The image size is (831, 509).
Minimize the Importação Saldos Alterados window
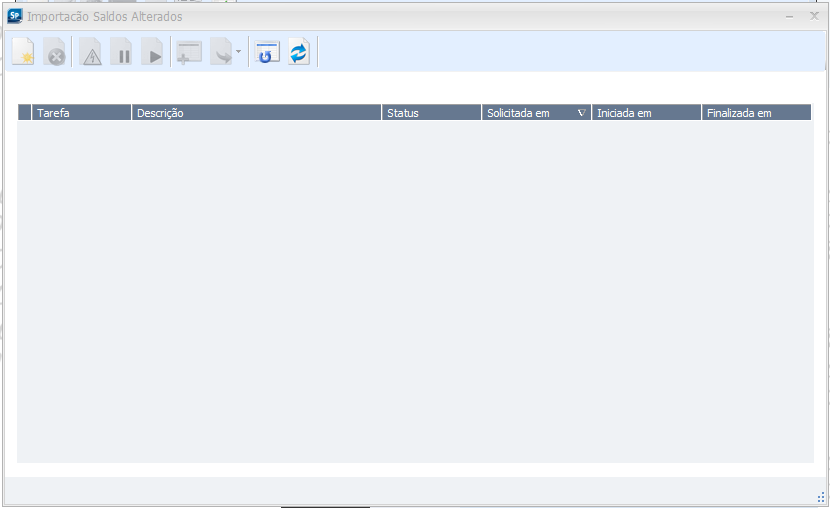click(789, 16)
